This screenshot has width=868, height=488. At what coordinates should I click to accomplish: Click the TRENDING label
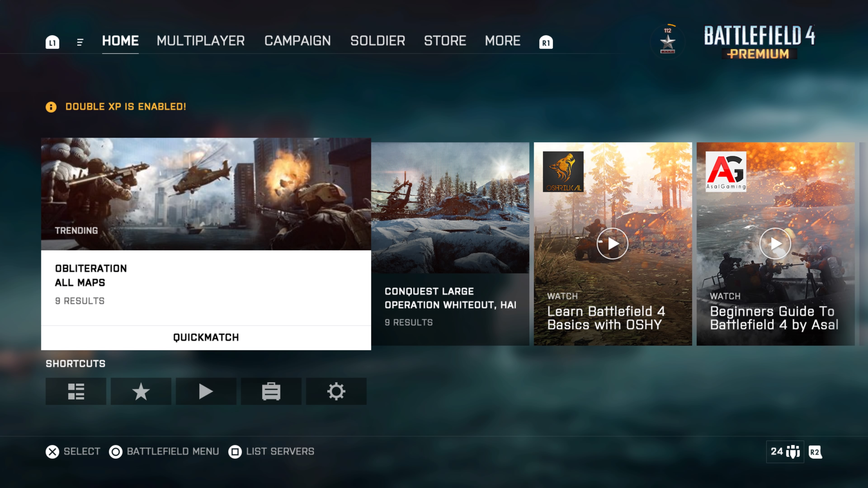pyautogui.click(x=76, y=231)
